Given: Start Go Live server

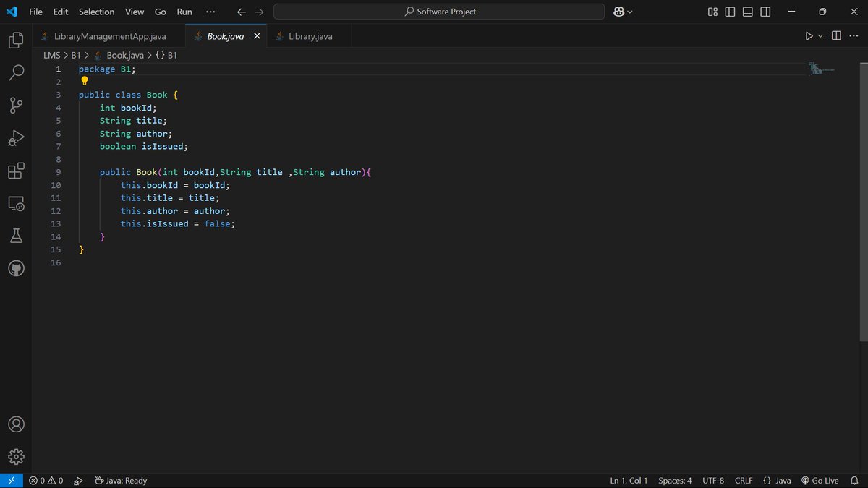Looking at the screenshot, I should pyautogui.click(x=820, y=480).
